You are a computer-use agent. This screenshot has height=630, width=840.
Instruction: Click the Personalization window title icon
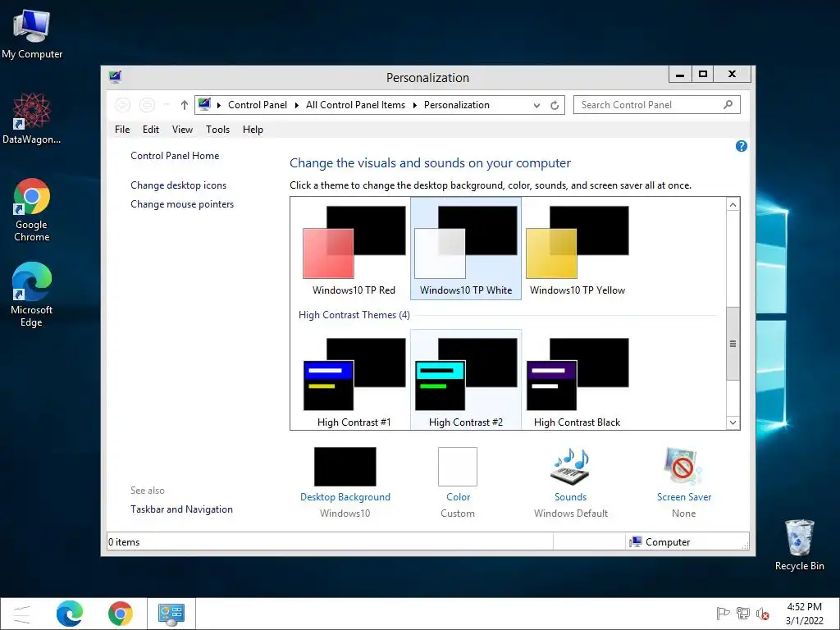coord(115,77)
